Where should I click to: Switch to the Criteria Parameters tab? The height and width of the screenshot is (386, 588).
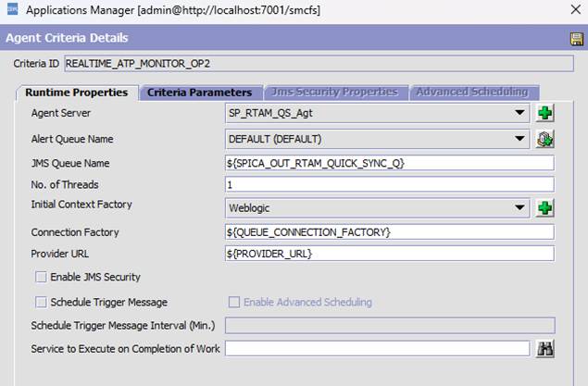point(199,93)
